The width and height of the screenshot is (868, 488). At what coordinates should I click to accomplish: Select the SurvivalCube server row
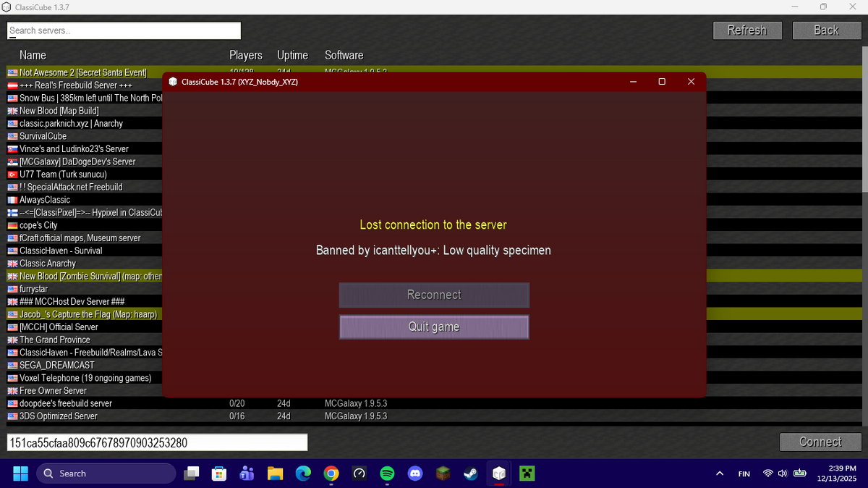(x=43, y=136)
